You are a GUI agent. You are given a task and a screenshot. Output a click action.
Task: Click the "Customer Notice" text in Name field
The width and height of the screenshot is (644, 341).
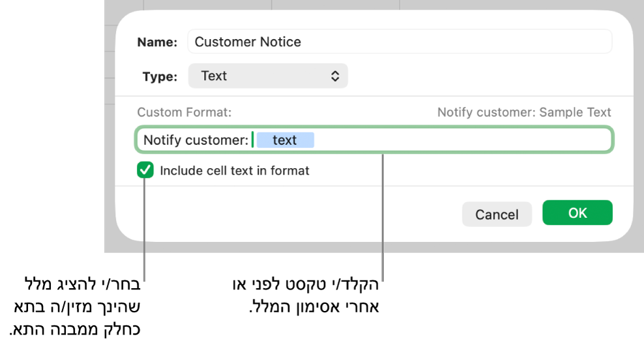[248, 42]
